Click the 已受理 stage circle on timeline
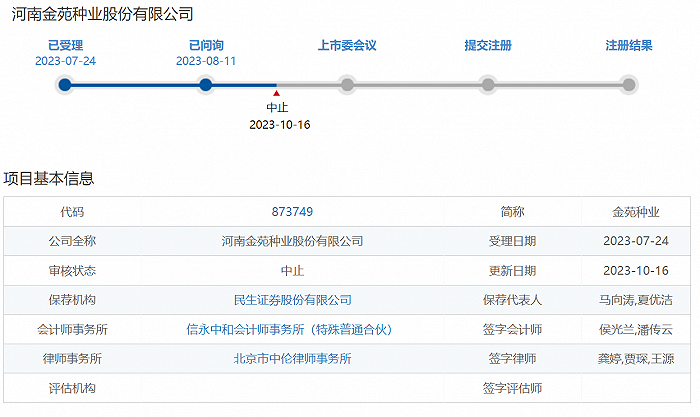 [x=65, y=85]
